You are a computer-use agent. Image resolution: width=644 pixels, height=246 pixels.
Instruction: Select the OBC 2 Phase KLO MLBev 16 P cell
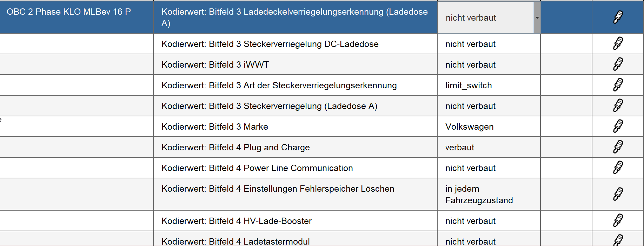point(69,12)
